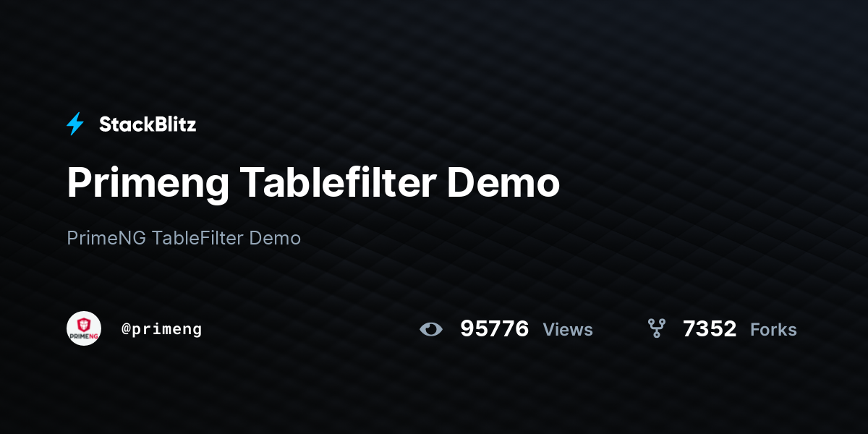The height and width of the screenshot is (434, 868).
Task: Click the Primeng Tablefilter Demo heading
Action: click(313, 184)
